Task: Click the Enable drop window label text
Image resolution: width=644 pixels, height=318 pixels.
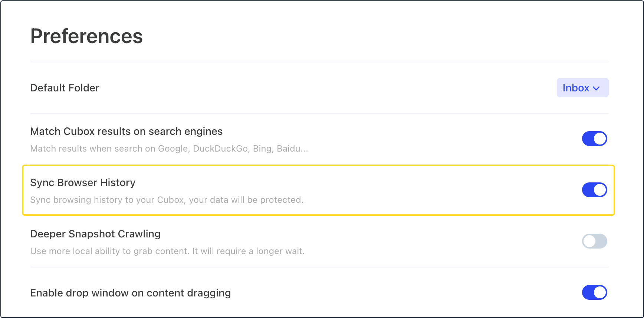Action: [x=130, y=293]
